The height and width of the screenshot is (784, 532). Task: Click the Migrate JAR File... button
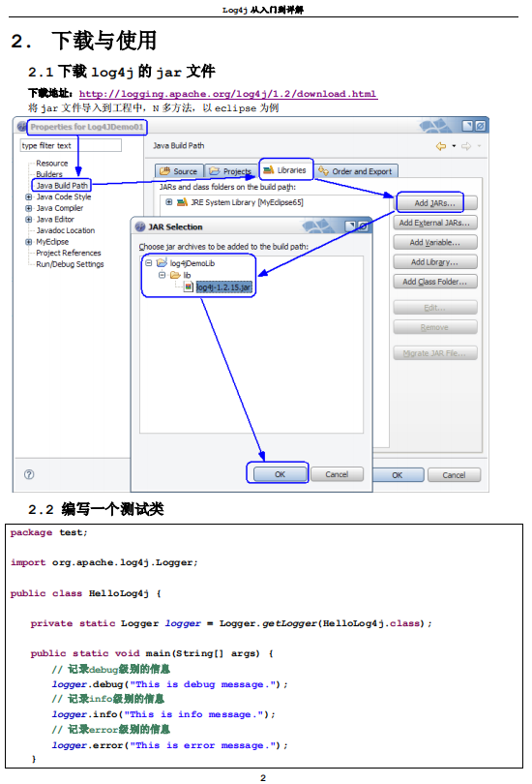435,353
